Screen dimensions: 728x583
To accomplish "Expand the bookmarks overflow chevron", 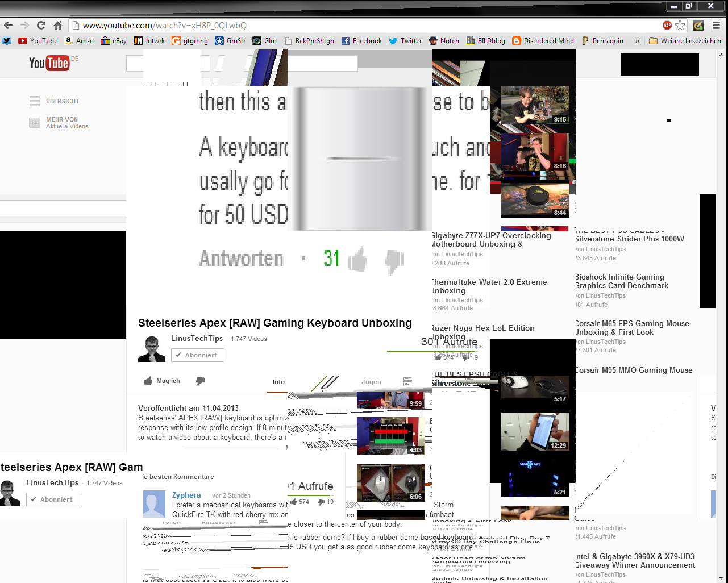I will (x=637, y=41).
